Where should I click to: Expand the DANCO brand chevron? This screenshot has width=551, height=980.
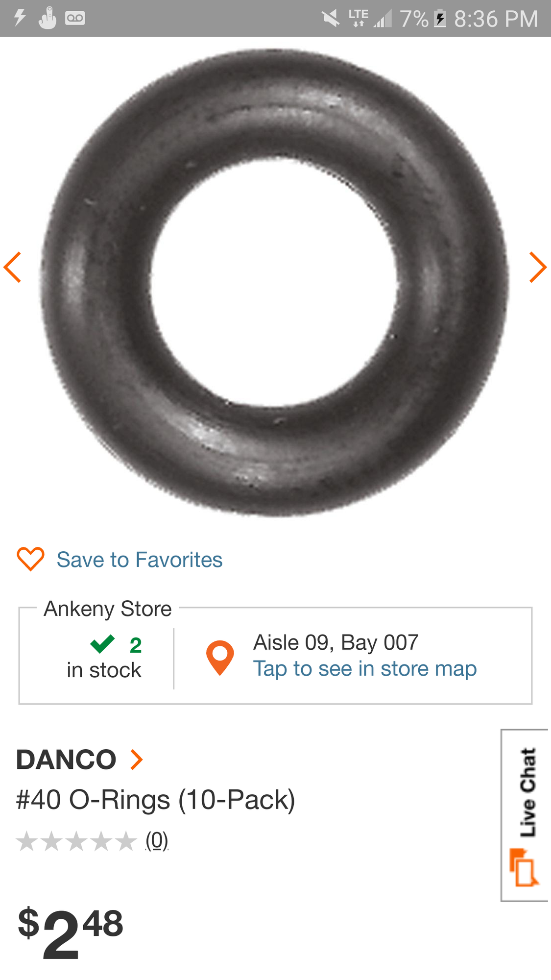137,759
